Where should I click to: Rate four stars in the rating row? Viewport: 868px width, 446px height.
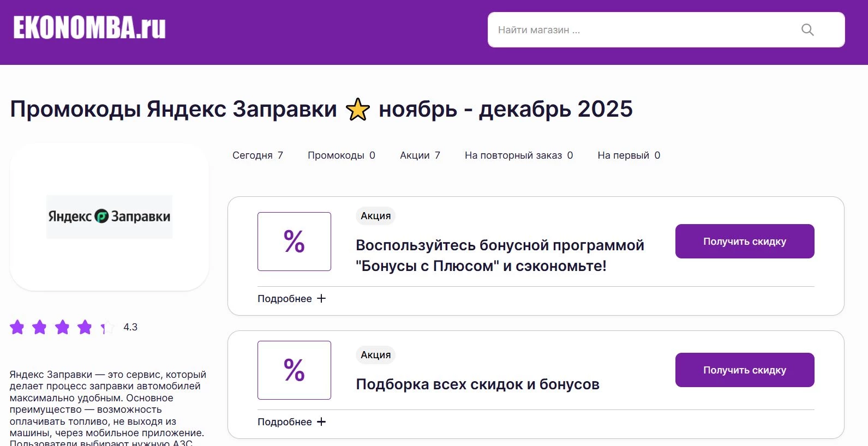click(85, 327)
